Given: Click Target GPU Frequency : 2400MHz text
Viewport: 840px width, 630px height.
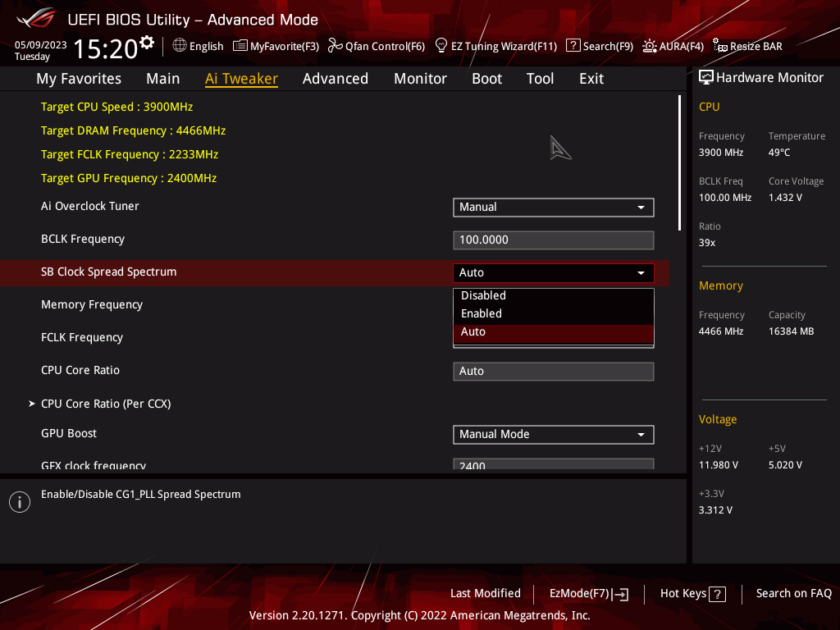Looking at the screenshot, I should [129, 178].
